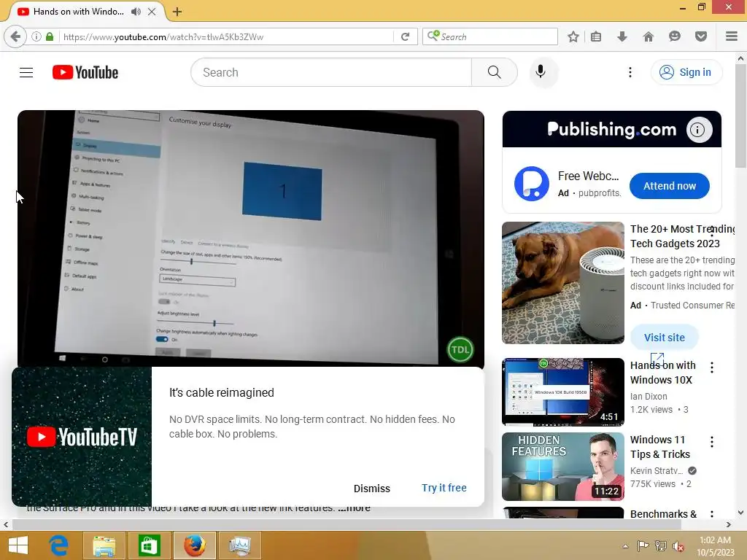Focus the YouTube search box

[x=331, y=72]
